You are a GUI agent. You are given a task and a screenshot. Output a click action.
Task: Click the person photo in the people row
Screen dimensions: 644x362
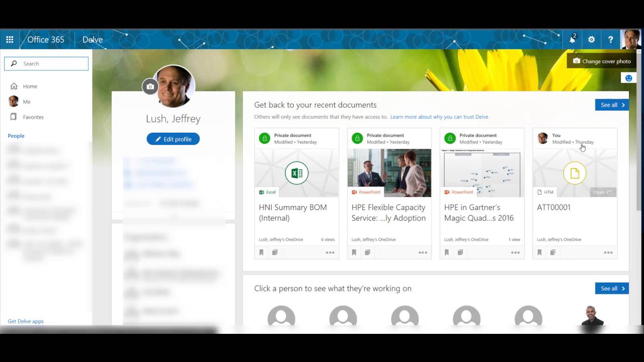(x=592, y=316)
